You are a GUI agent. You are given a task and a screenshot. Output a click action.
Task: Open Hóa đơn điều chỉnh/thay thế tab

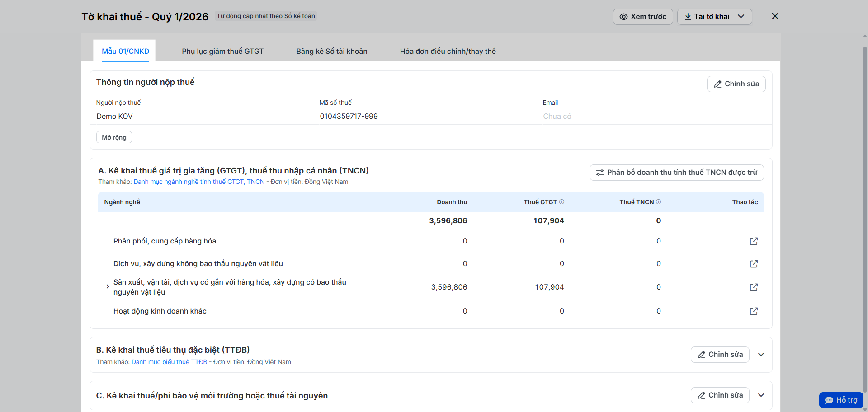[x=448, y=51]
